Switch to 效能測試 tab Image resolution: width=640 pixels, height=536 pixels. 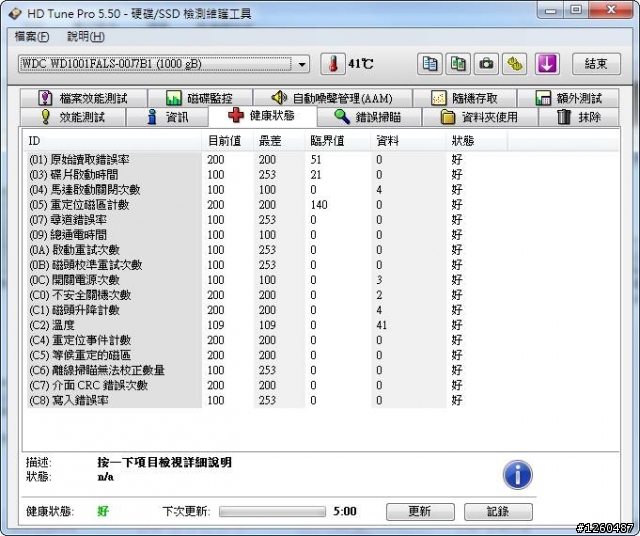73,117
